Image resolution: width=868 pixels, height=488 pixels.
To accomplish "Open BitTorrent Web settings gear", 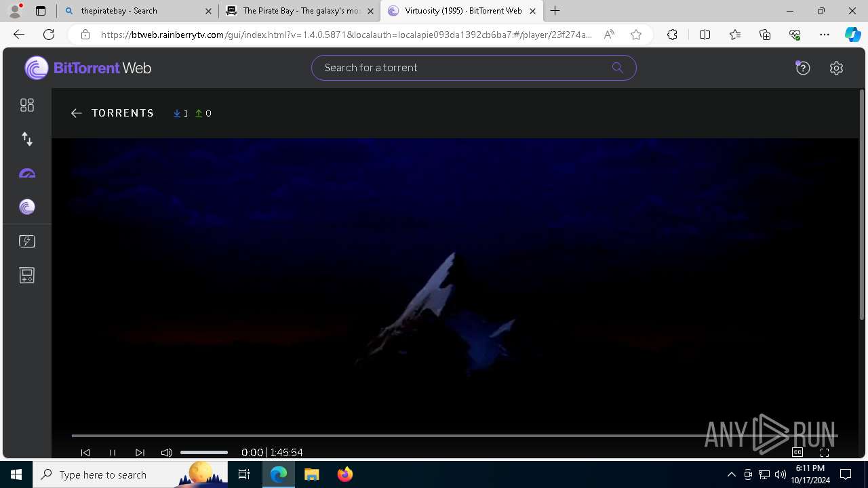I will 836,68.
